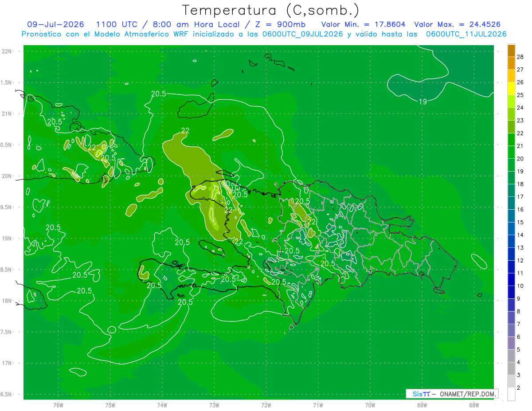Click longitude label "70W"
532x411 pixels.
click(370, 405)
